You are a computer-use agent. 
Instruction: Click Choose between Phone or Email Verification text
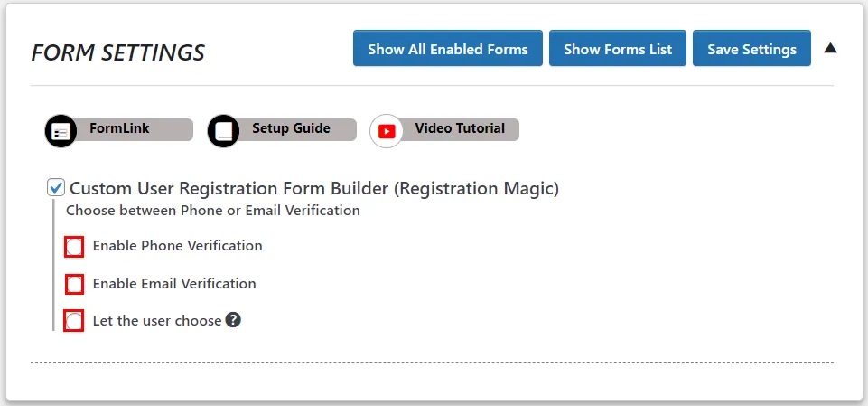[x=213, y=211]
